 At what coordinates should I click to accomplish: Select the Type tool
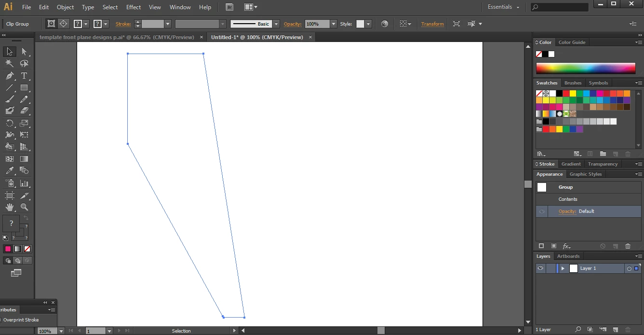(24, 76)
